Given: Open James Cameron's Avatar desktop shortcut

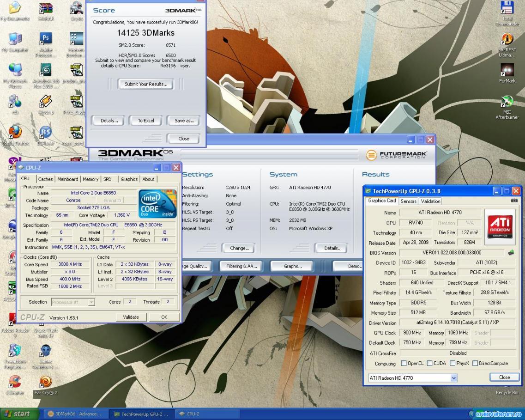Looking at the screenshot, I should pos(46,357).
